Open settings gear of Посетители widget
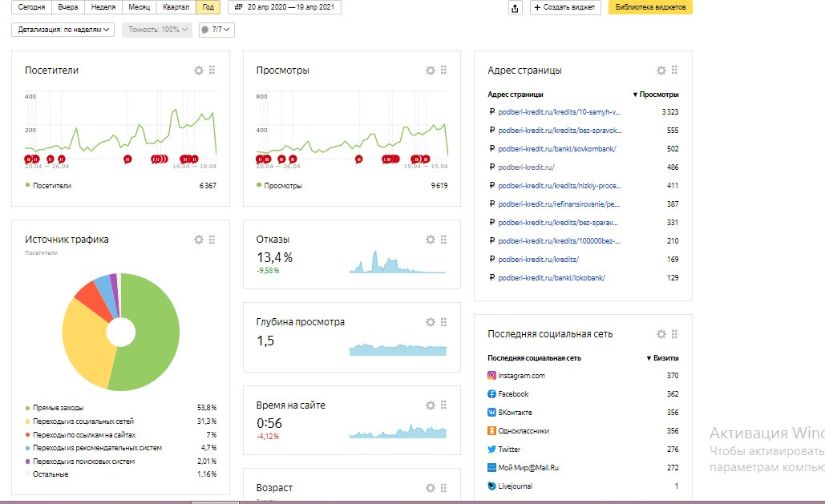Image resolution: width=825 pixels, height=504 pixels. click(x=199, y=71)
